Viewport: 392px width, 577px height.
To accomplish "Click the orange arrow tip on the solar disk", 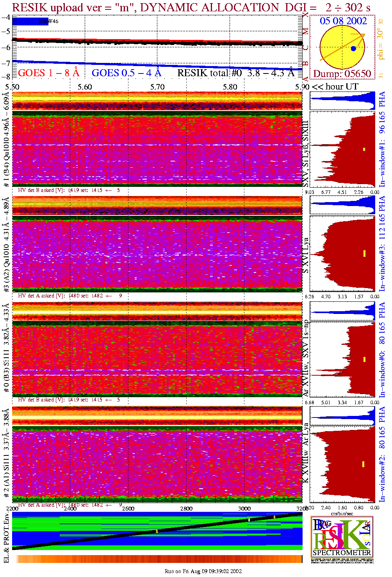I will click(363, 35).
